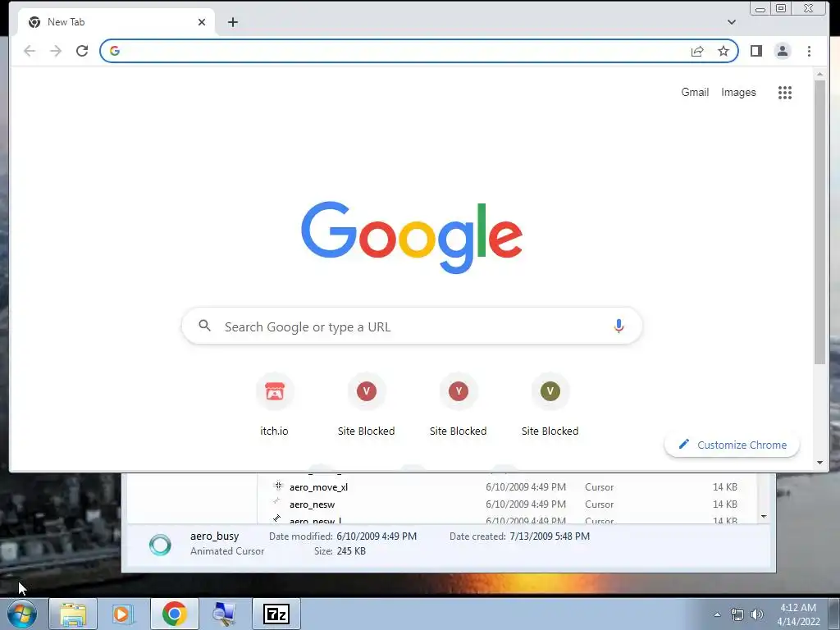840x630 pixels.
Task: Reload the current page
Action: 82,51
